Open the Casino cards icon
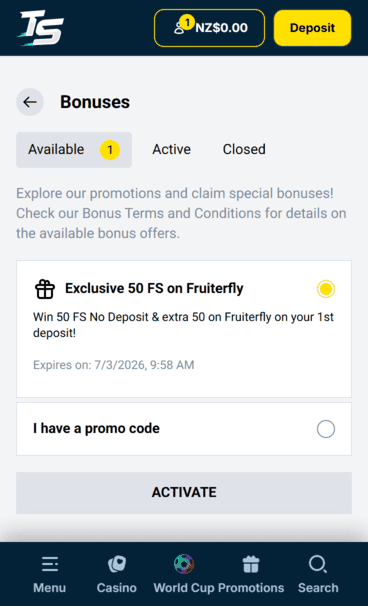368x606 pixels. pyautogui.click(x=117, y=565)
